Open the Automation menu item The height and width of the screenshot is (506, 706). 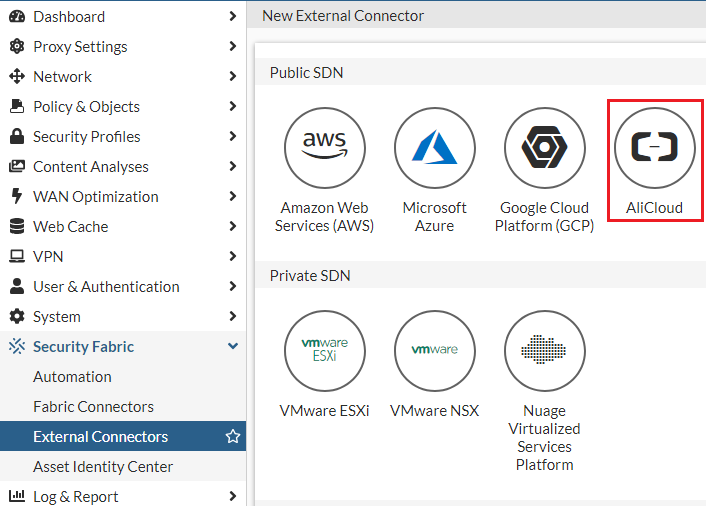pyautogui.click(x=72, y=377)
